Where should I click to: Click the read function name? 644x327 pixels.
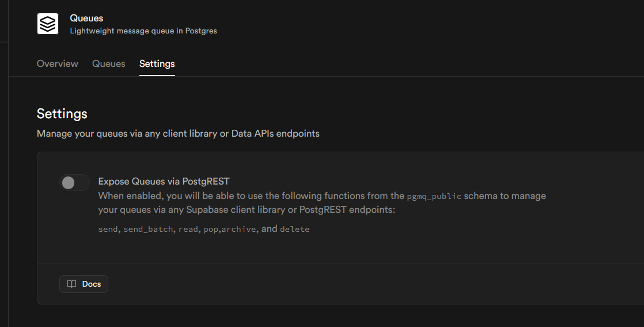coord(188,230)
